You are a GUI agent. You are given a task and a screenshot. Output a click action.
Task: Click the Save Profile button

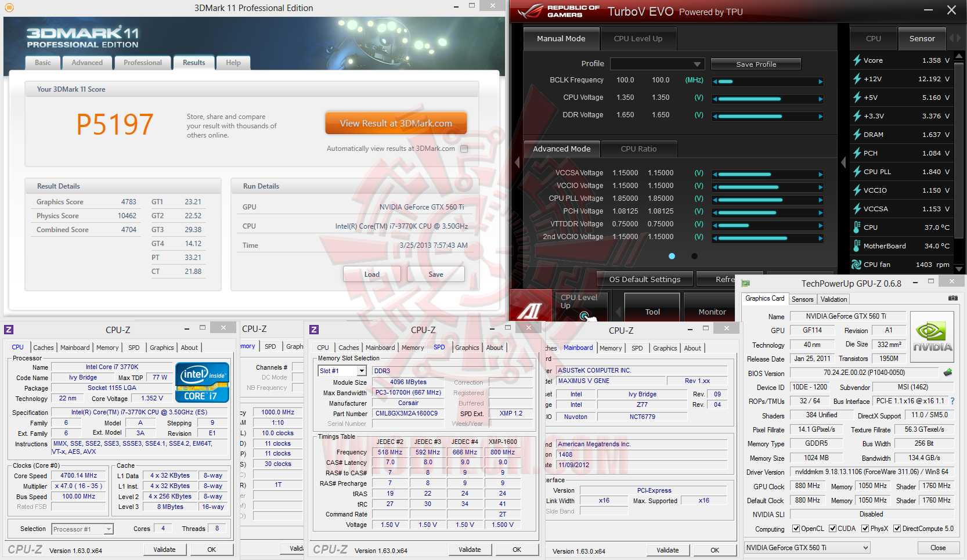[x=756, y=64]
